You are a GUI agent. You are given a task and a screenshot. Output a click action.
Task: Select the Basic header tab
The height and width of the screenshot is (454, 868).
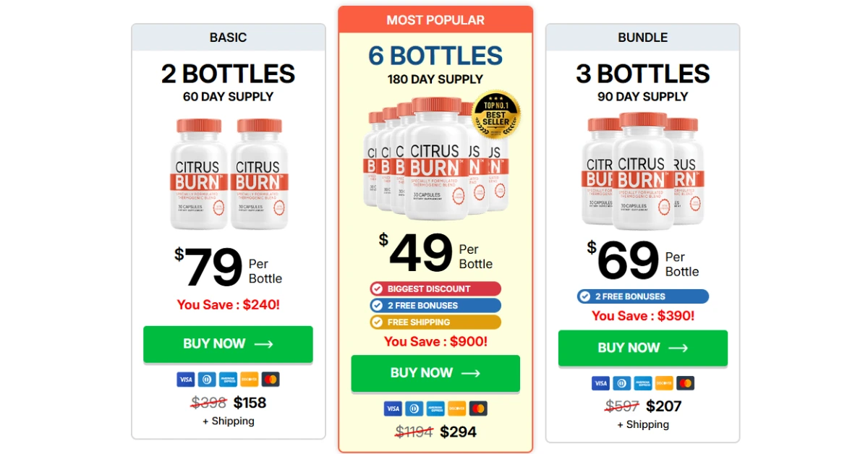228,37
